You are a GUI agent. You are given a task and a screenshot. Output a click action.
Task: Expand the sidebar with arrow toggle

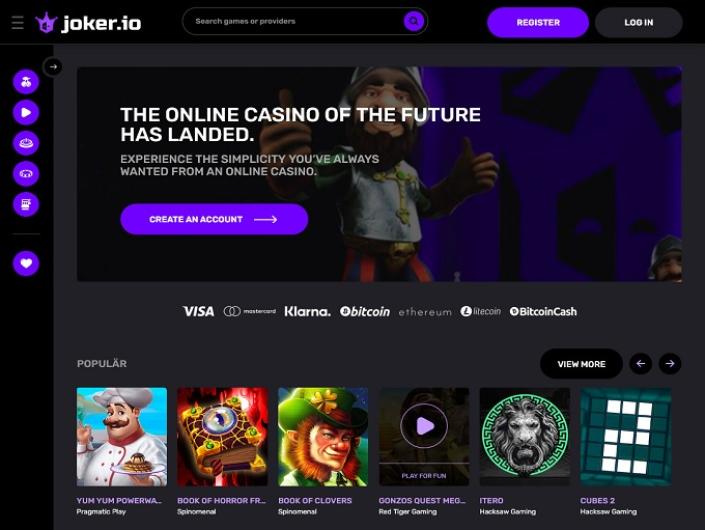point(53,67)
